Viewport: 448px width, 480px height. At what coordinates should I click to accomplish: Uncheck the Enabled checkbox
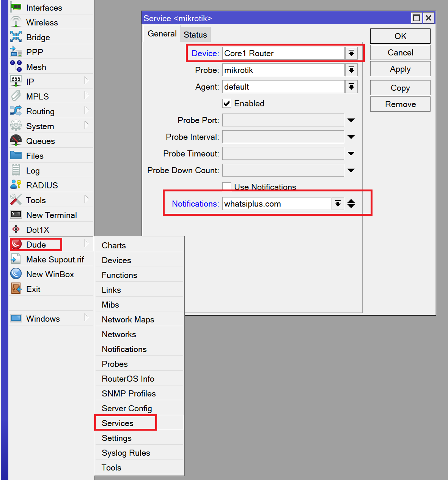pos(227,103)
